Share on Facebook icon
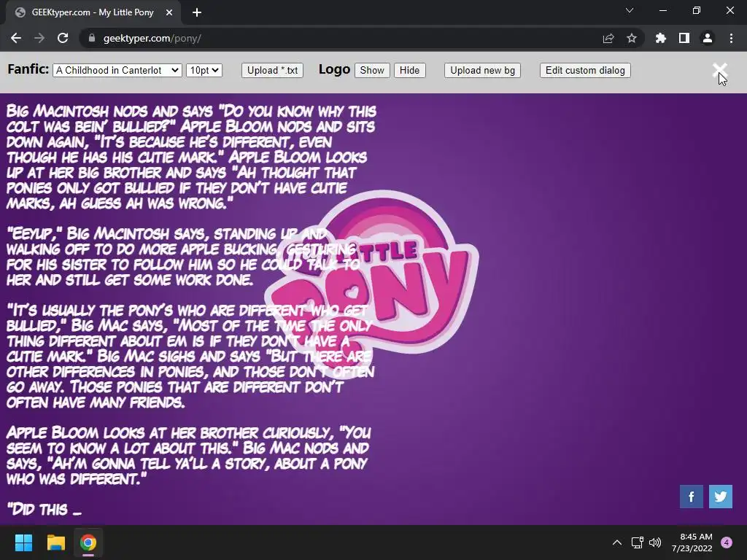The image size is (747, 560). pyautogui.click(x=692, y=497)
